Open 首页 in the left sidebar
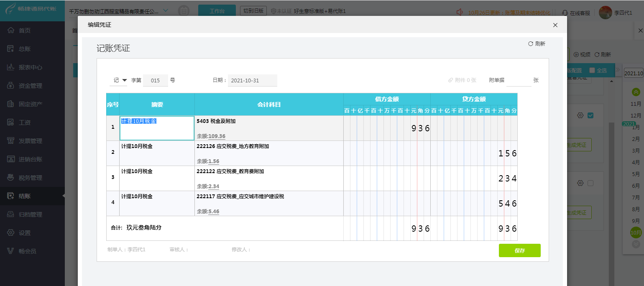The height and width of the screenshot is (286, 644). coord(32,31)
